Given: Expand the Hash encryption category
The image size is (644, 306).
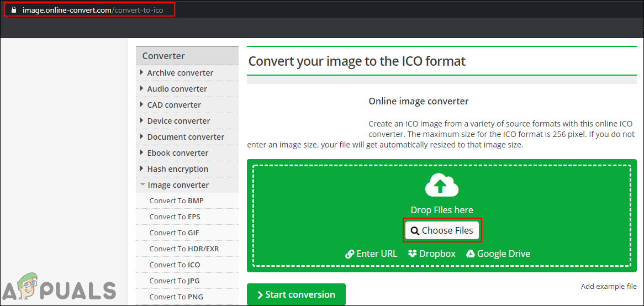Looking at the screenshot, I should (x=177, y=169).
